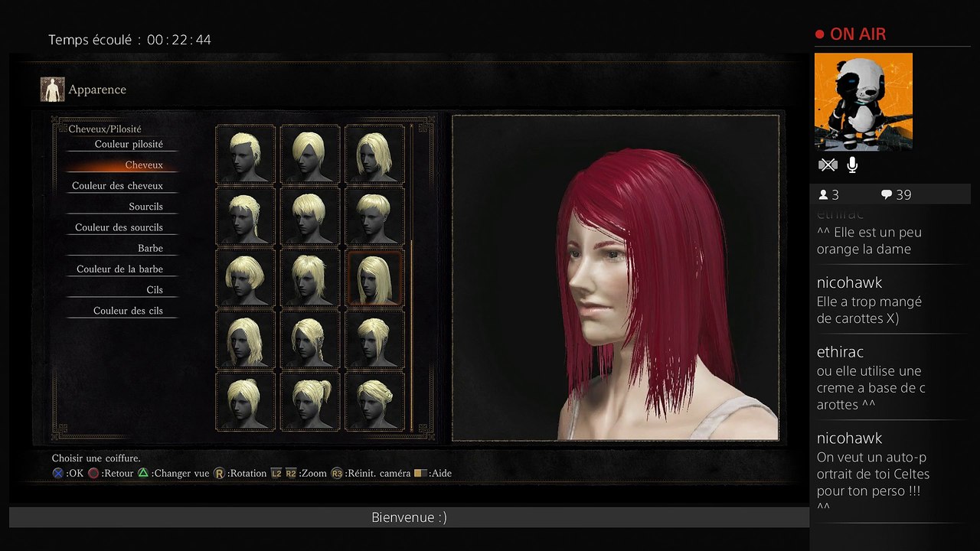Choose the long straight hairstyle in first row
The height and width of the screenshot is (551, 980).
375,154
